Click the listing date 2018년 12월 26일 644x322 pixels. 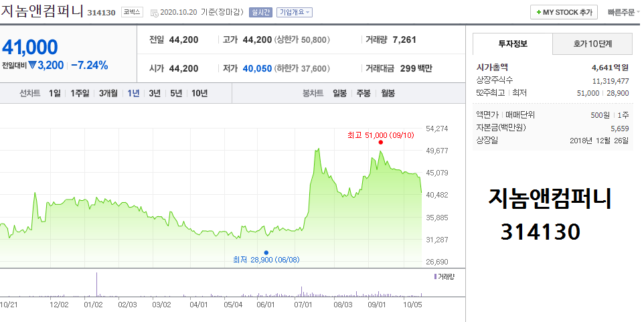599,141
